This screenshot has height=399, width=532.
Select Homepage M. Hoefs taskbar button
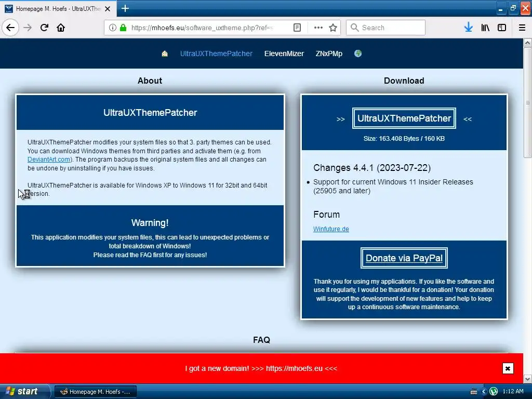[x=96, y=392]
